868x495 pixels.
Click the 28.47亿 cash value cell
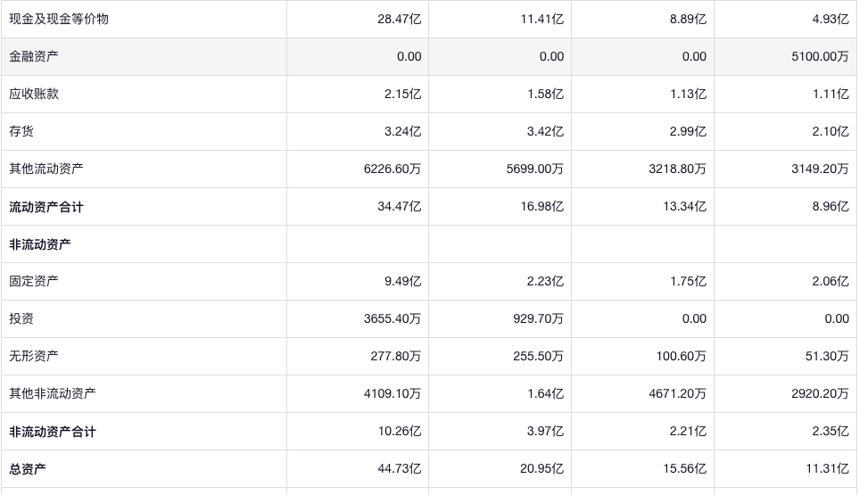[x=402, y=19]
